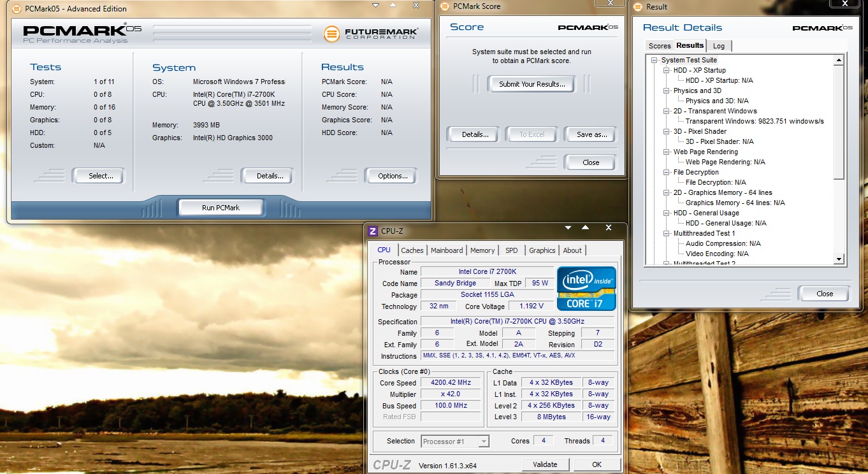
Task: Click 'Sandy Bridge' code name value
Action: point(455,284)
